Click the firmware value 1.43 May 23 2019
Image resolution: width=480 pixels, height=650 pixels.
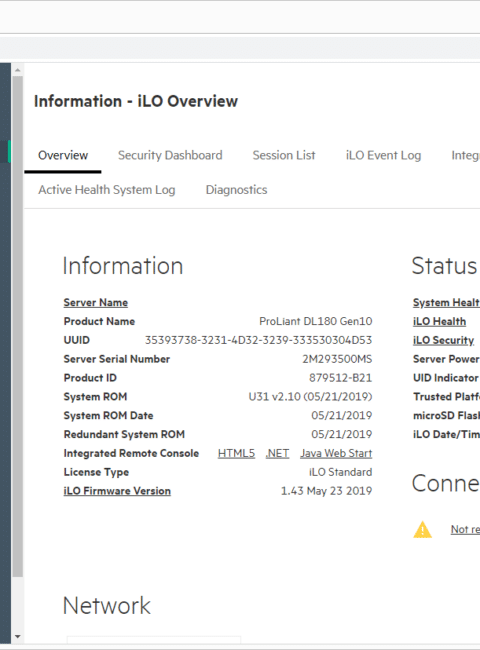[x=327, y=491]
